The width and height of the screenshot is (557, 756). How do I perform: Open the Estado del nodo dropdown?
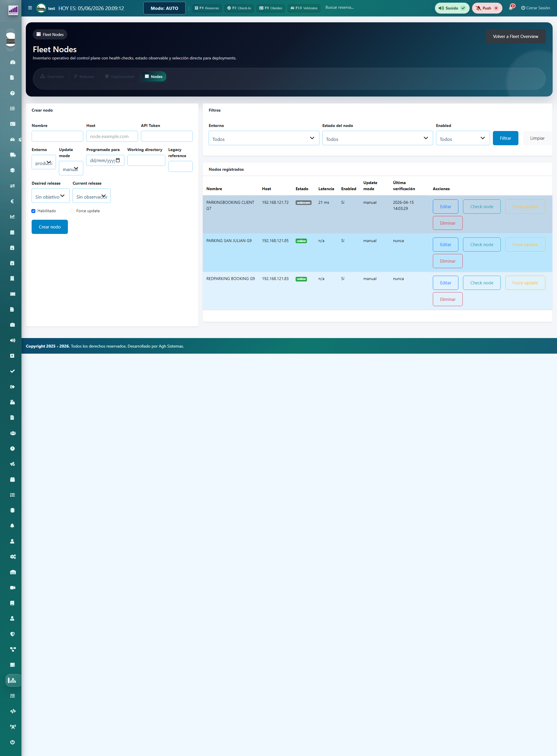pos(377,138)
